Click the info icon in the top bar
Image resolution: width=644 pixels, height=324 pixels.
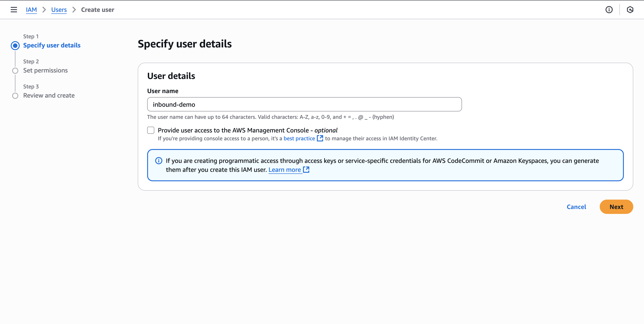[609, 10]
